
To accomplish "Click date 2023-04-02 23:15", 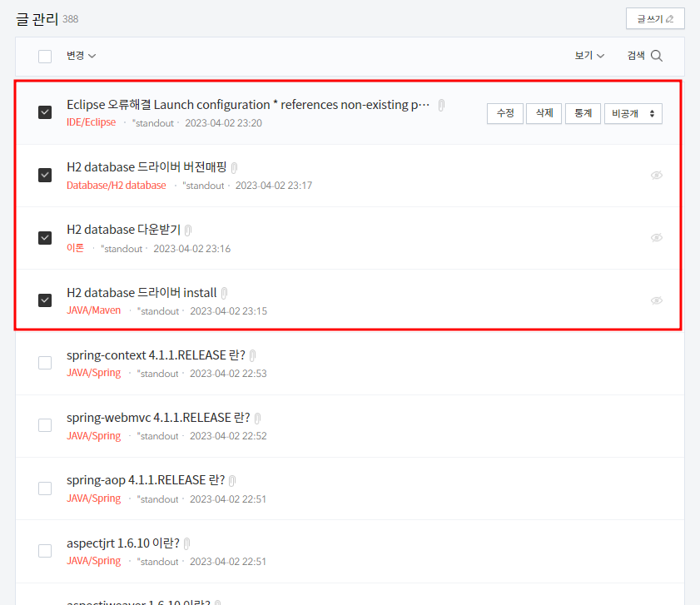I will click(x=229, y=311).
